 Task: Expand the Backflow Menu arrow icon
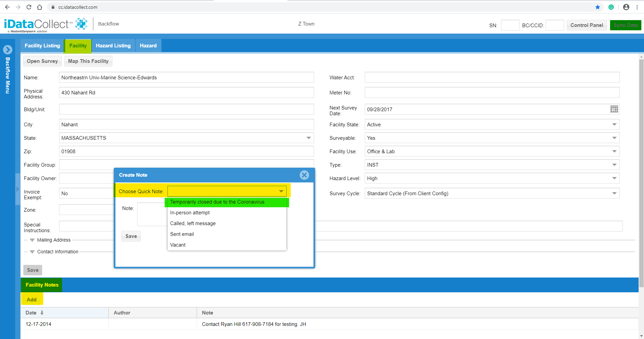click(x=8, y=50)
